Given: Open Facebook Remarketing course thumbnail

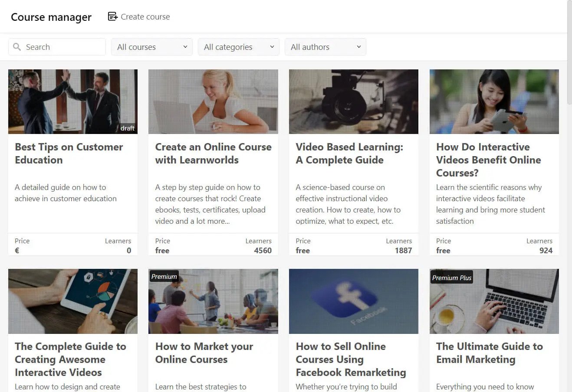Looking at the screenshot, I should 354,301.
